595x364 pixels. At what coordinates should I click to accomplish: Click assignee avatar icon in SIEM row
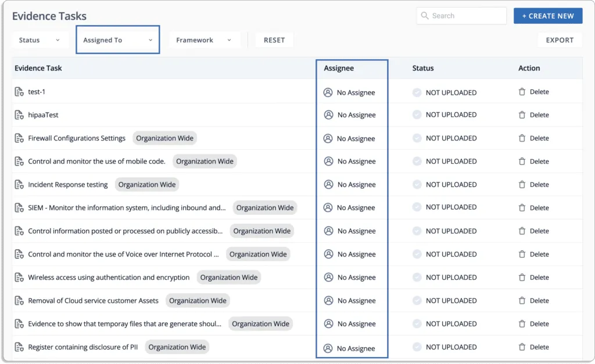328,207
